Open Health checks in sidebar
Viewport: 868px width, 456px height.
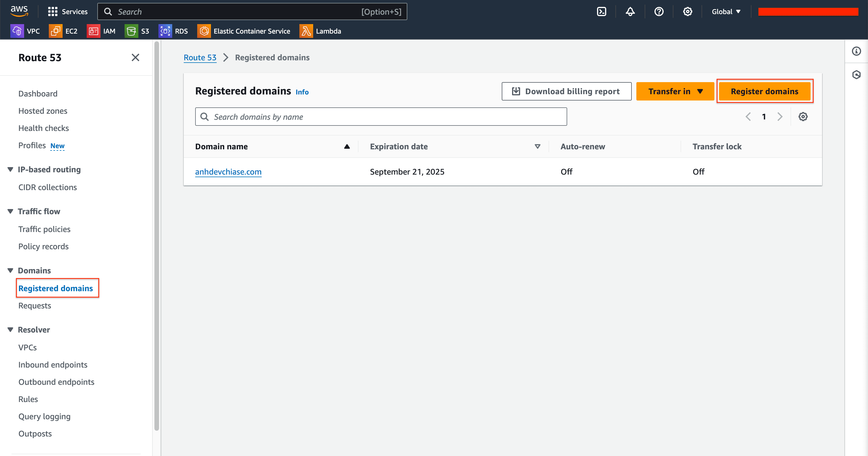pos(43,128)
